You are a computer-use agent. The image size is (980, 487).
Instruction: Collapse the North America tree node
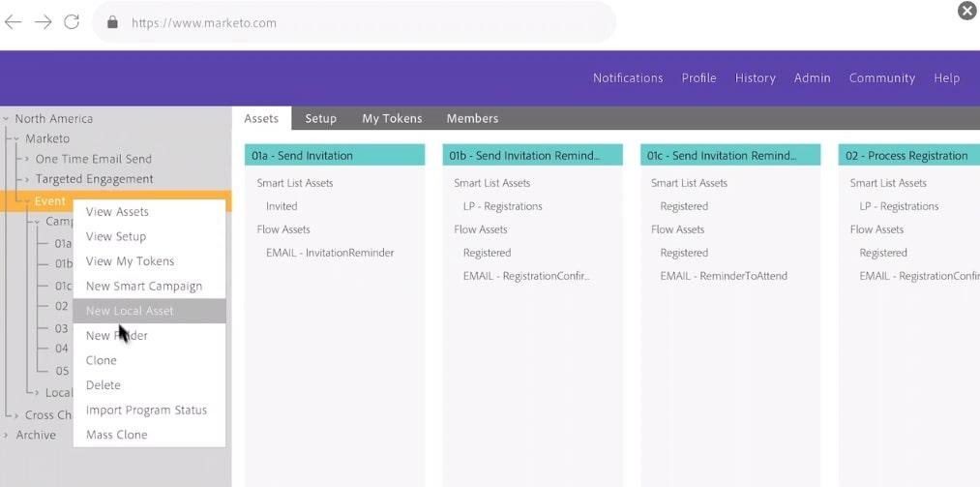[7, 119]
